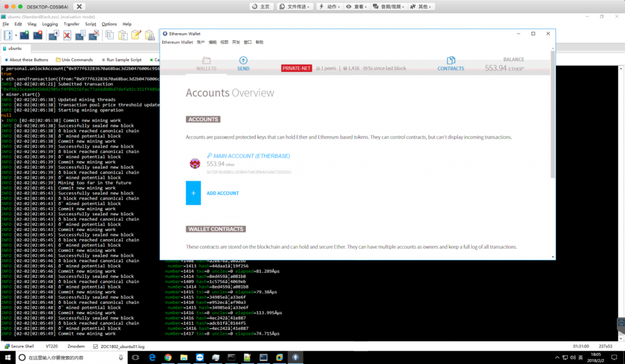625x364 pixels.
Task: Open Edge browser from the taskbar
Action: (x=152, y=358)
